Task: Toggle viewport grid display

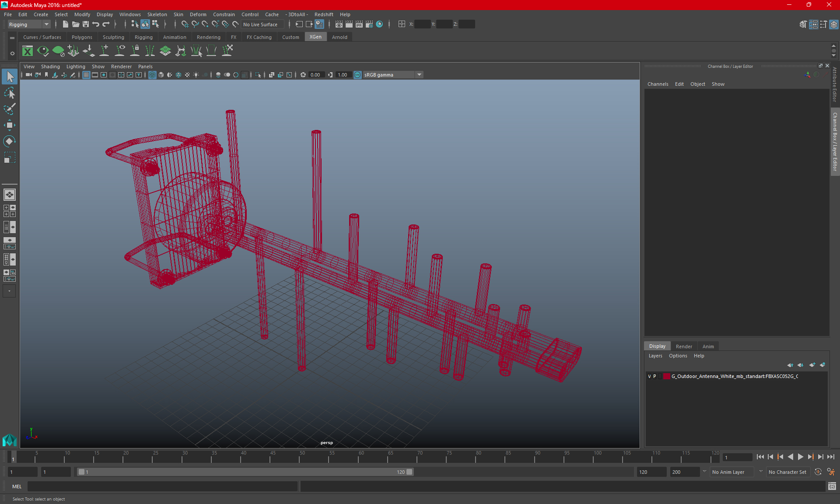Action: tap(86, 75)
